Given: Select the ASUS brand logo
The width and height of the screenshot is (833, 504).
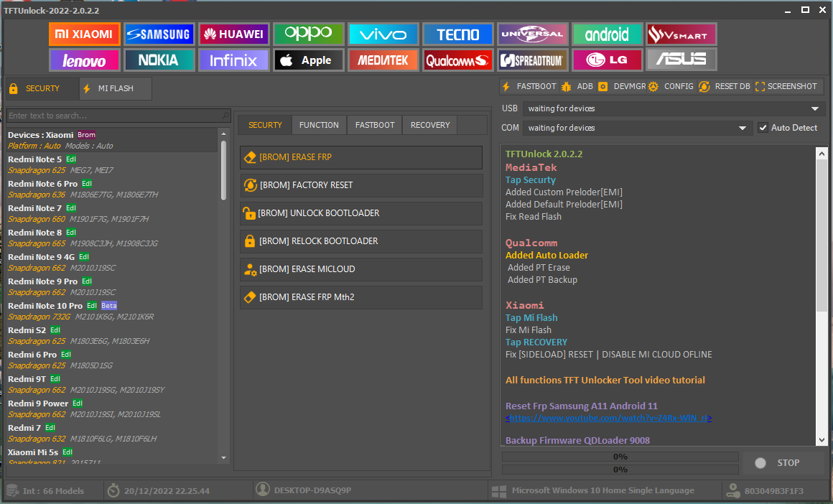Looking at the screenshot, I should click(x=681, y=60).
